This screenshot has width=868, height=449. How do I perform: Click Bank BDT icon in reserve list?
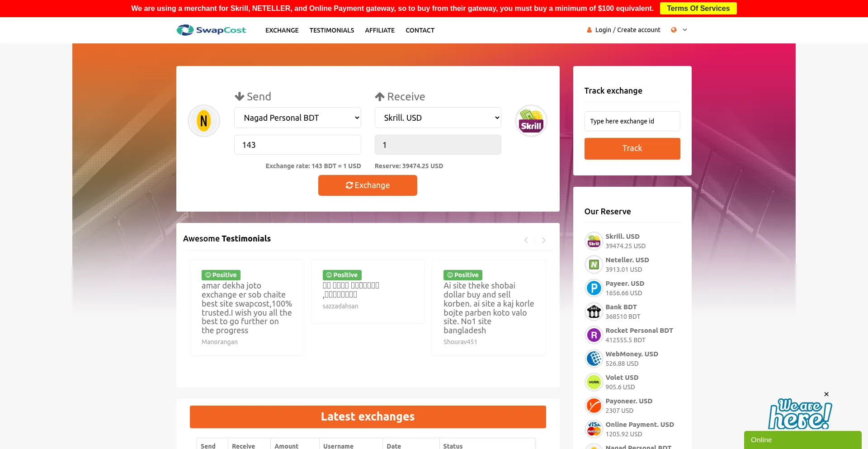pos(594,312)
